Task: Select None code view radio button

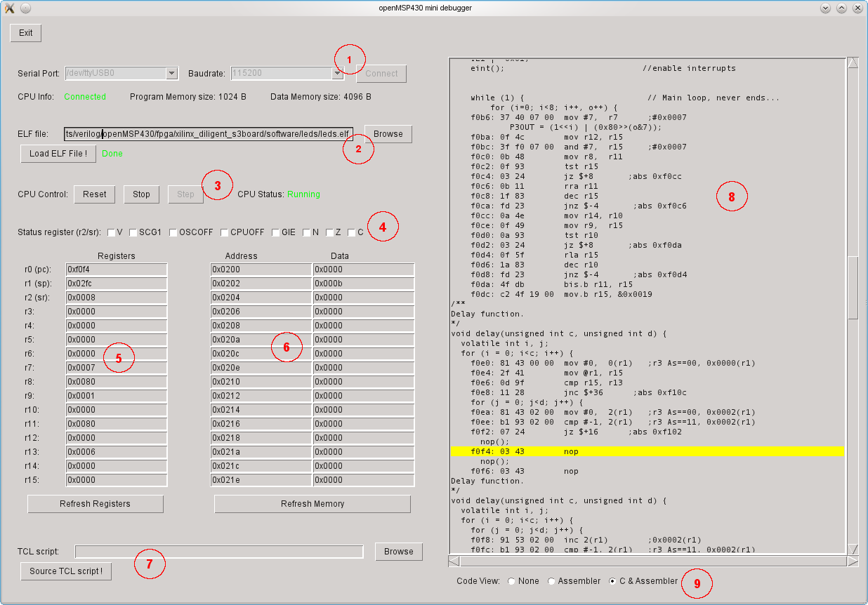Action: [511, 581]
